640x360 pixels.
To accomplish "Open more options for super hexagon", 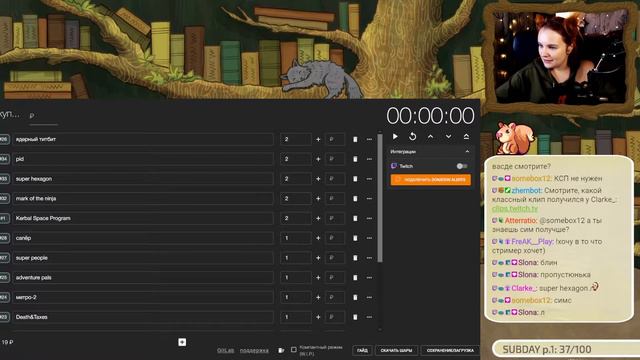I will click(x=369, y=179).
